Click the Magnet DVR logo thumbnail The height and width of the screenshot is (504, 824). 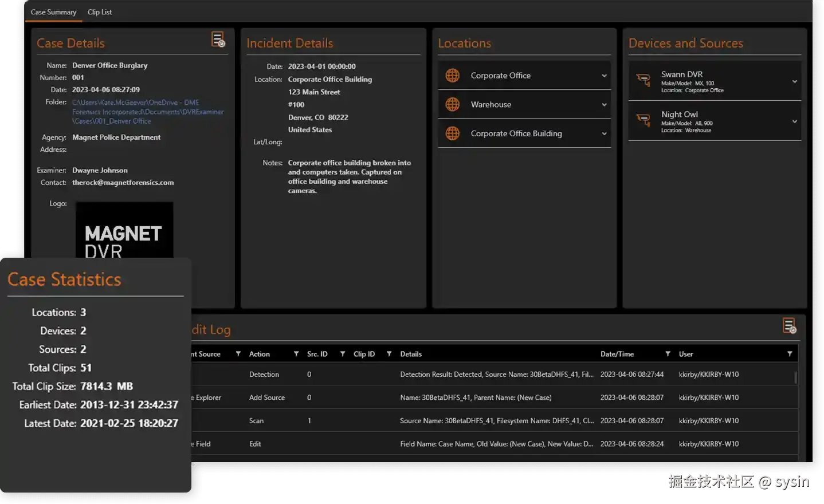pos(124,230)
